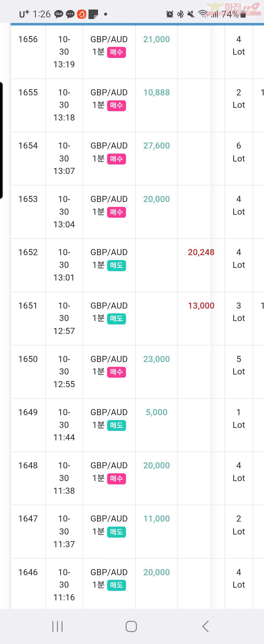Viewport: 264px width, 644px height.
Task: Tap the muted sound status icon
Action: 191,14
